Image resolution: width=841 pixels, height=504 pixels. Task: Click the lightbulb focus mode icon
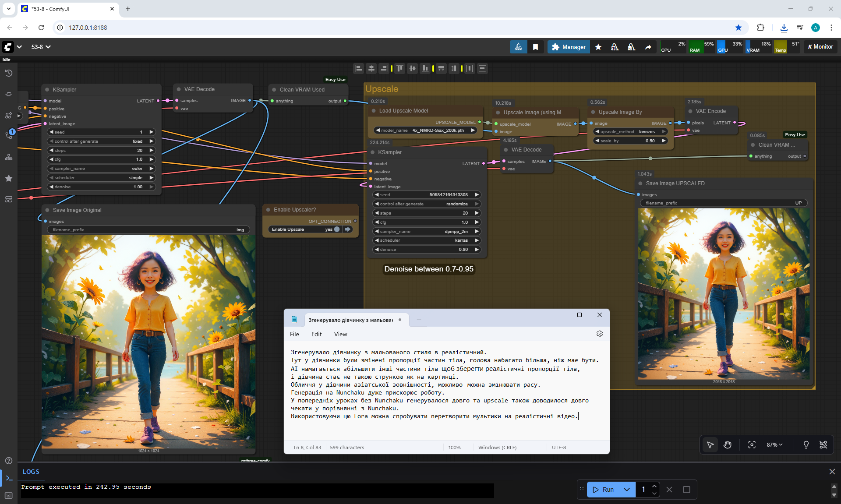(x=806, y=445)
